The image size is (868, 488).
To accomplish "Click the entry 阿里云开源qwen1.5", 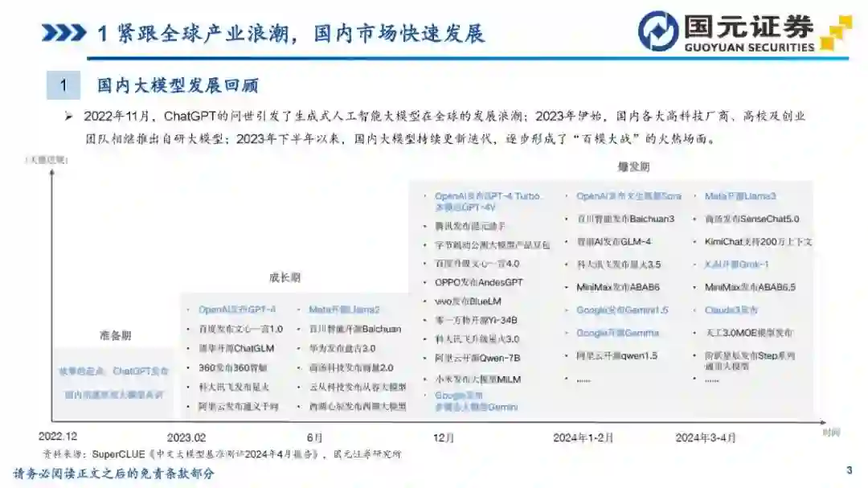I will 616,355.
